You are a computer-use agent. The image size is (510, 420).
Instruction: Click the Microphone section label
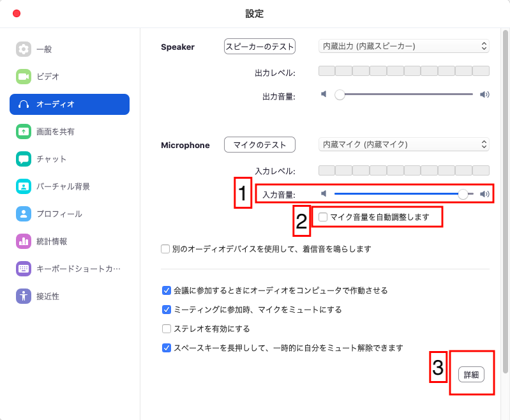(185, 145)
